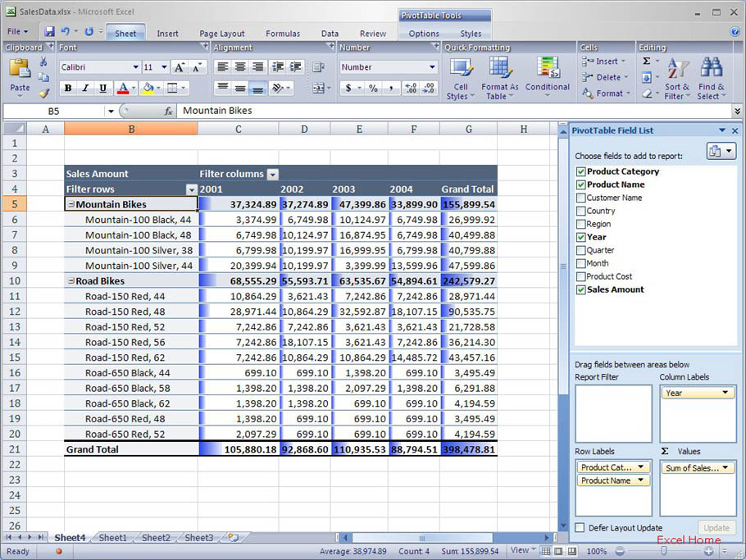Collapse the Mountain Bikes group
Screen dimensions: 746x560
pos(71,205)
